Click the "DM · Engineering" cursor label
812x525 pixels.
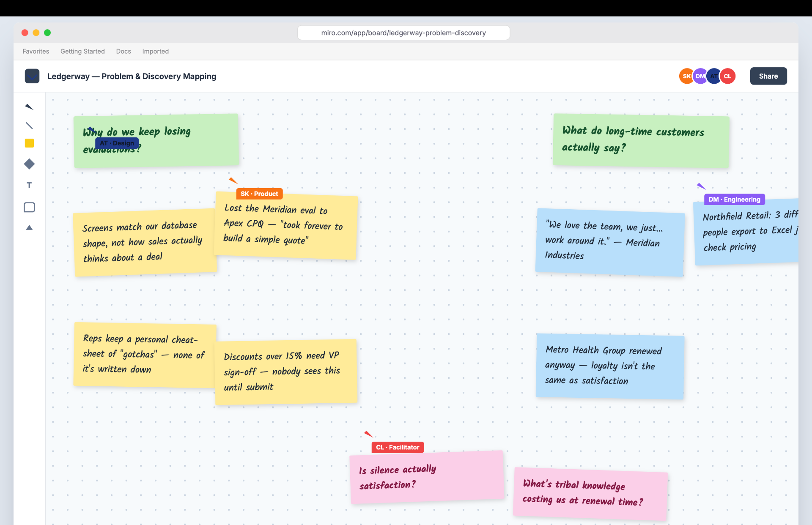coord(734,199)
